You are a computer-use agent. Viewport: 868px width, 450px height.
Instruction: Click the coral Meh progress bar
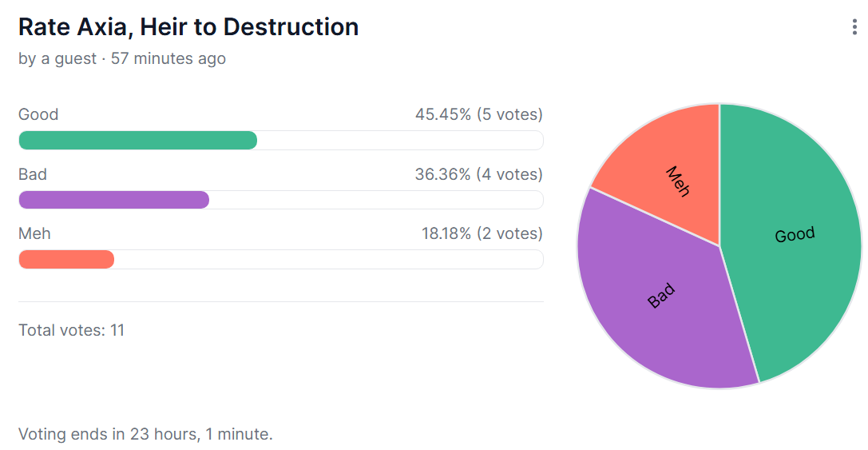tap(66, 259)
